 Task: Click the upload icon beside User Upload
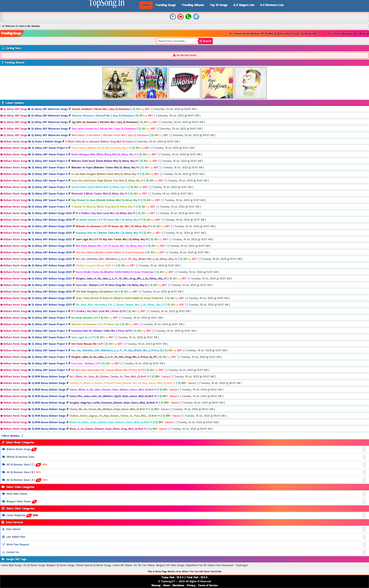click(x=3, y=529)
